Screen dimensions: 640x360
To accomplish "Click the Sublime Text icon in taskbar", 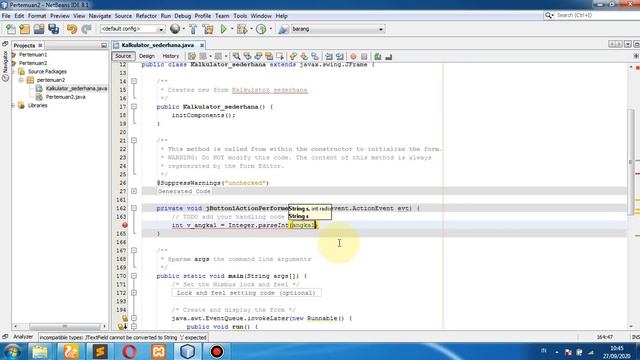I will click(100, 351).
